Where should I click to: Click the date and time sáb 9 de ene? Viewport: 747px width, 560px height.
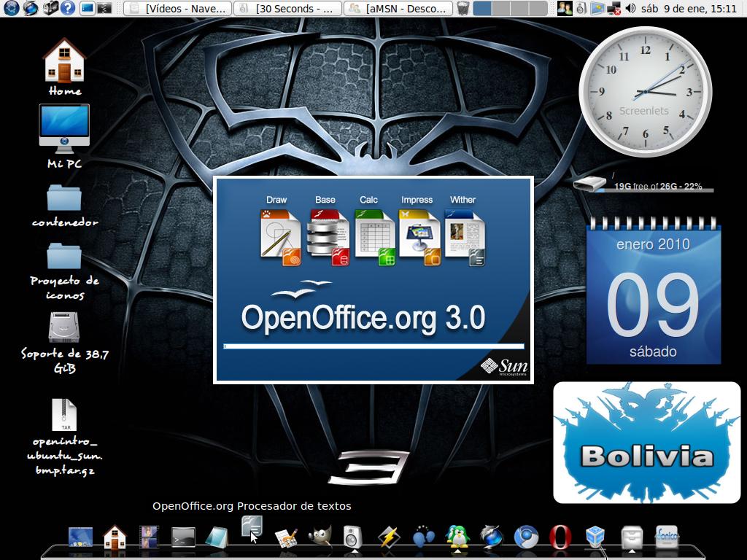tap(689, 8)
